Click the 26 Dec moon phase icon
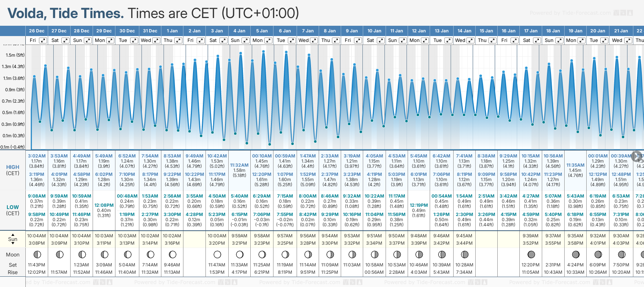The width and height of the screenshot is (644, 287). 37,254
